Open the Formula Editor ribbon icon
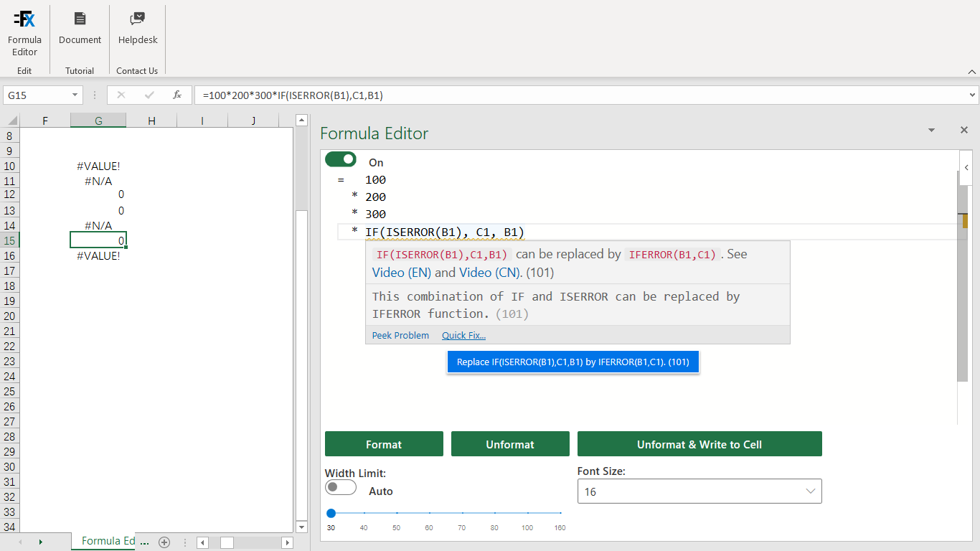 pyautogui.click(x=24, y=34)
